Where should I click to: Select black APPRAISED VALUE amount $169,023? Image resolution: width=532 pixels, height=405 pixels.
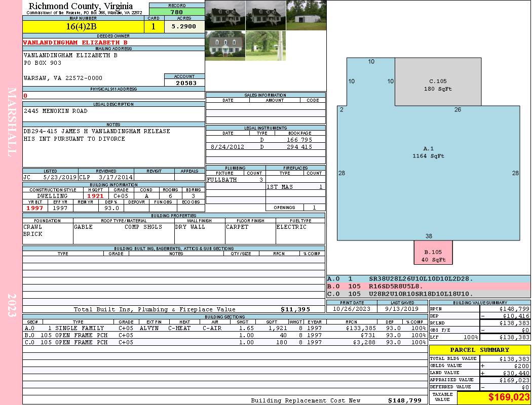coord(514,380)
